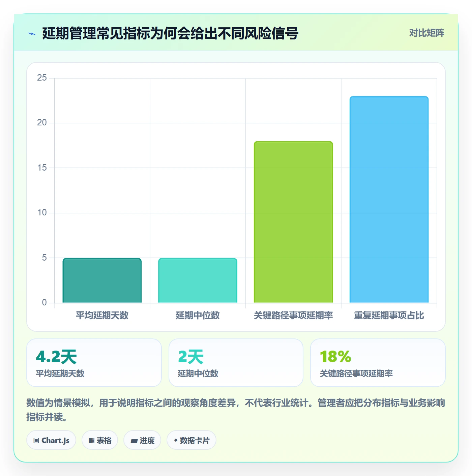Select the 进度 tag chip
The height and width of the screenshot is (476, 472).
pos(142,440)
